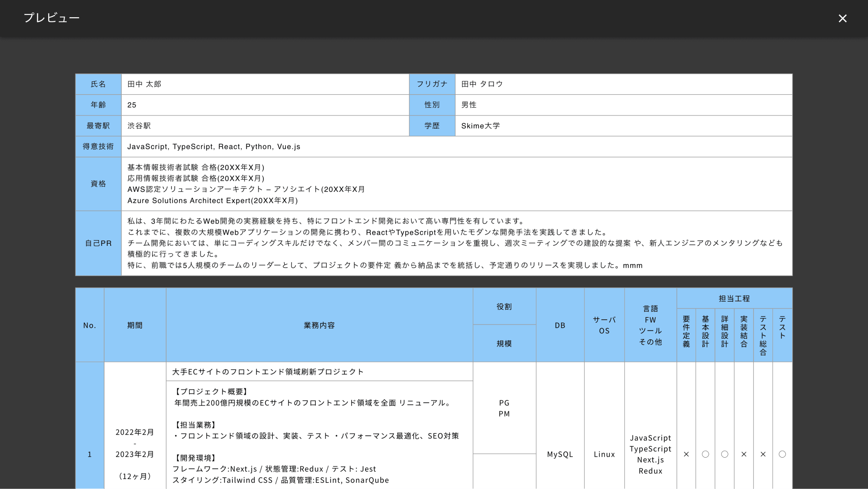Viewport: 868px width, 489px height.
Task: Click the cross mark under 要件定義 column
Action: pyautogui.click(x=686, y=454)
